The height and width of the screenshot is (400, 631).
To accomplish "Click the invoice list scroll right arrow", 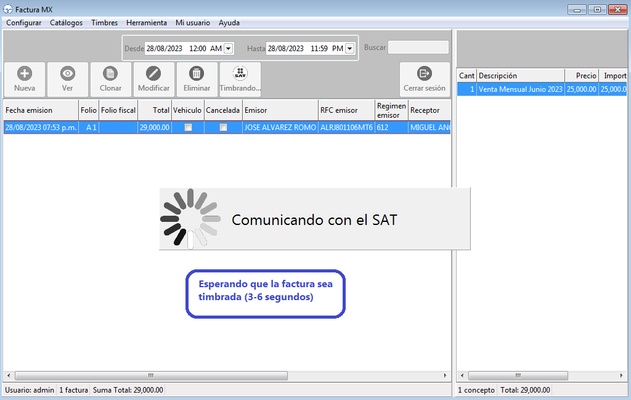I will click(x=445, y=375).
